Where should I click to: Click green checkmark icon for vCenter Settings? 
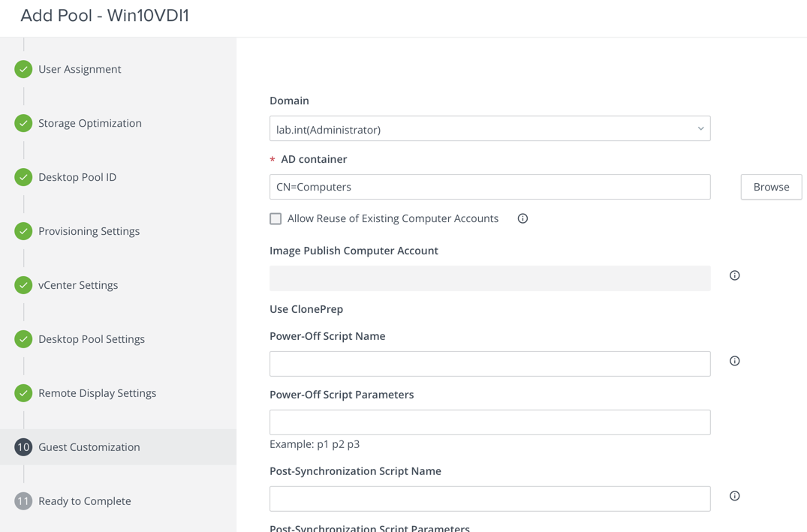(23, 285)
